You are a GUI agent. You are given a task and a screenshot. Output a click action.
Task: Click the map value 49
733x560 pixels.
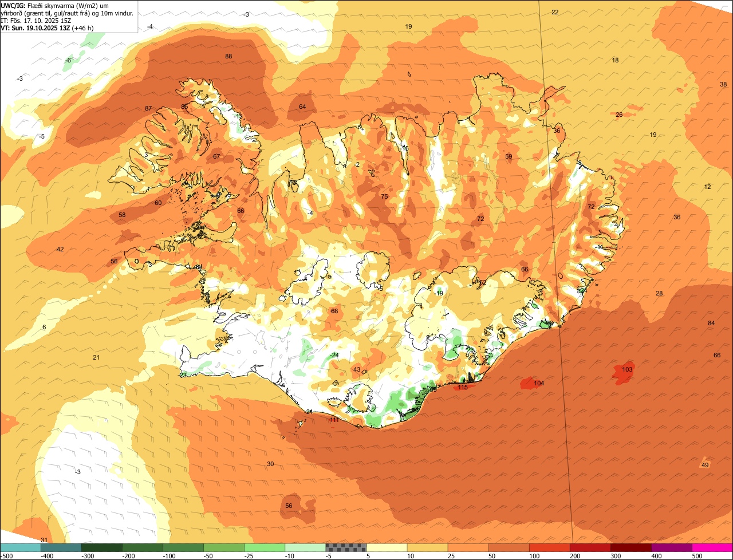pos(705,465)
